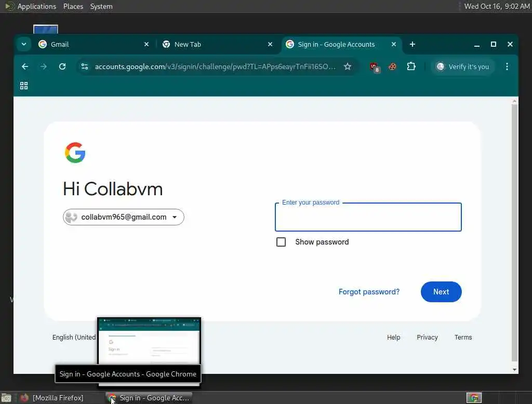This screenshot has width=532, height=404.
Task: Toggle the Show password checkbox
Action: [281, 242]
